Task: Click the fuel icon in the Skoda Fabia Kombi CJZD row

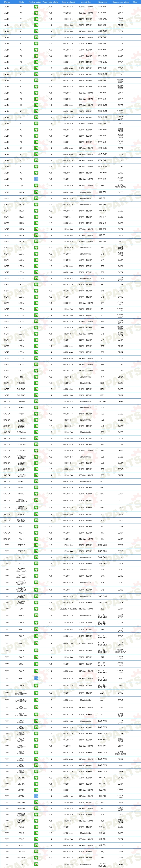Action: [x=36, y=426]
